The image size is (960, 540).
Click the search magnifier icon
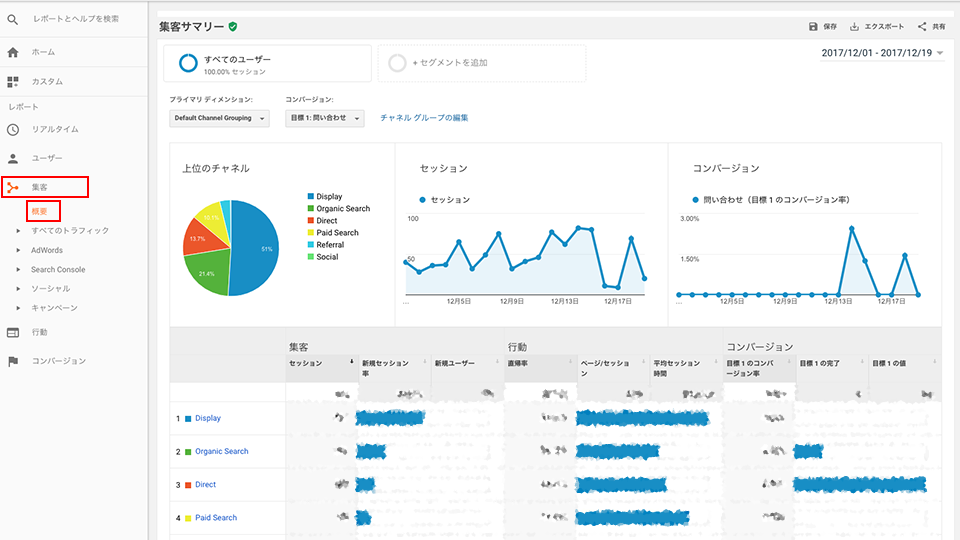(x=12, y=19)
